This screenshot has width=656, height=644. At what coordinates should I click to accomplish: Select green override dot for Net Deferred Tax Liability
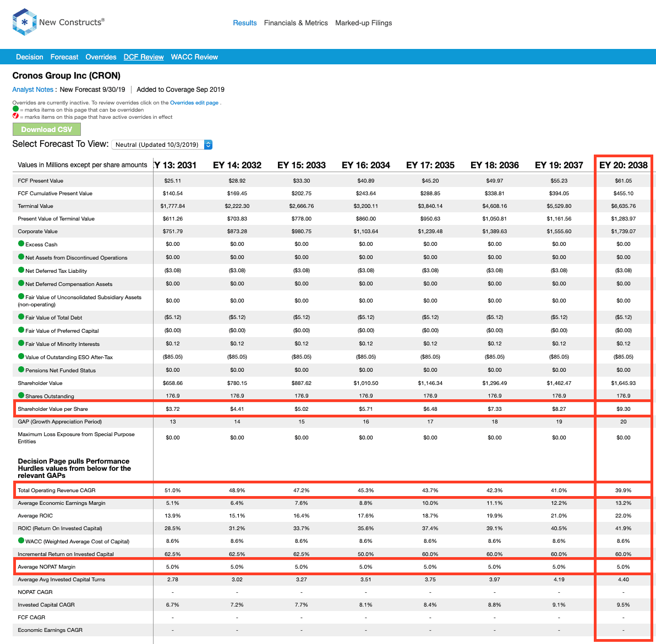coord(21,270)
